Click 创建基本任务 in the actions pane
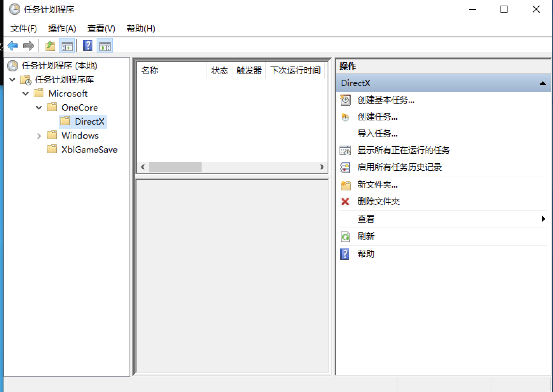This screenshot has height=392, width=553. (x=386, y=100)
